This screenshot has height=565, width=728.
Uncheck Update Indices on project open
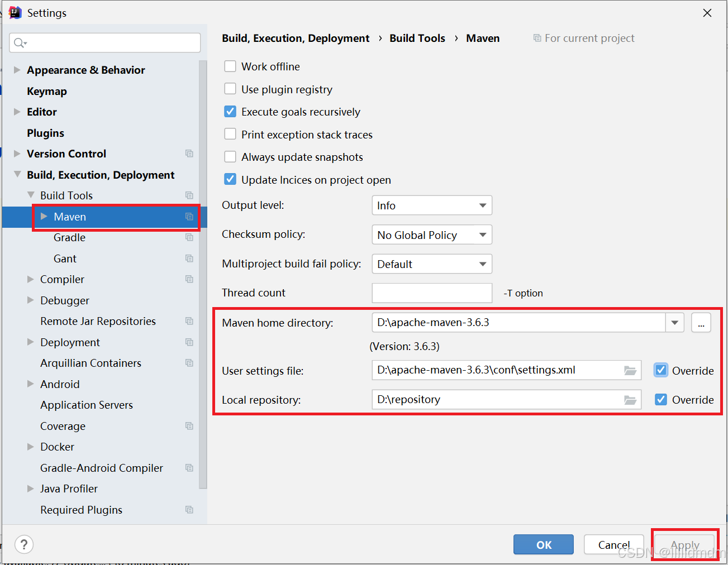click(x=230, y=179)
